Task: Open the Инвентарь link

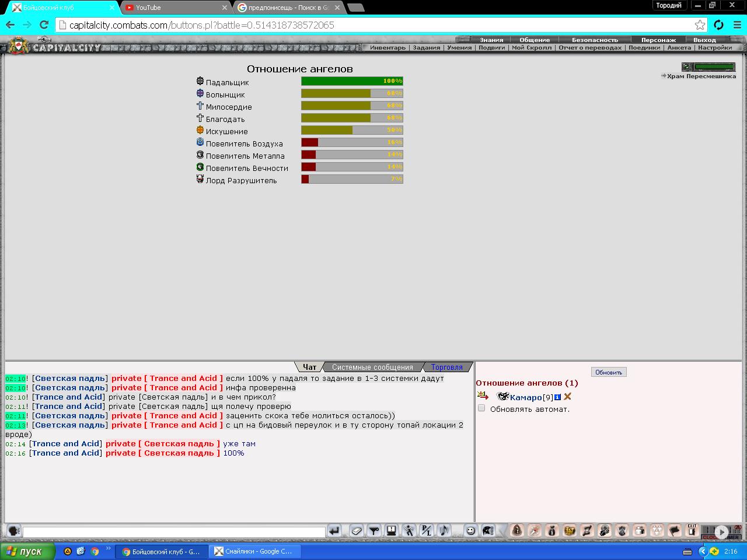Action: click(388, 48)
